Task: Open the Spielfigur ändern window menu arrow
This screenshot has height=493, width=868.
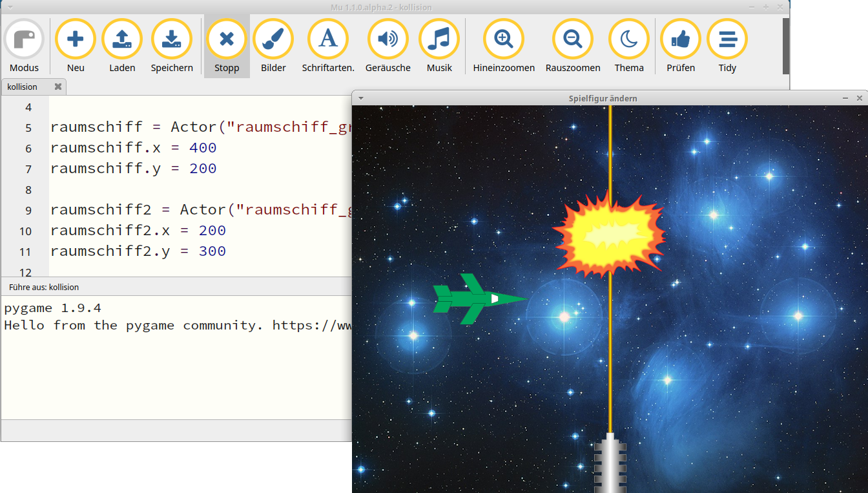Action: click(362, 98)
